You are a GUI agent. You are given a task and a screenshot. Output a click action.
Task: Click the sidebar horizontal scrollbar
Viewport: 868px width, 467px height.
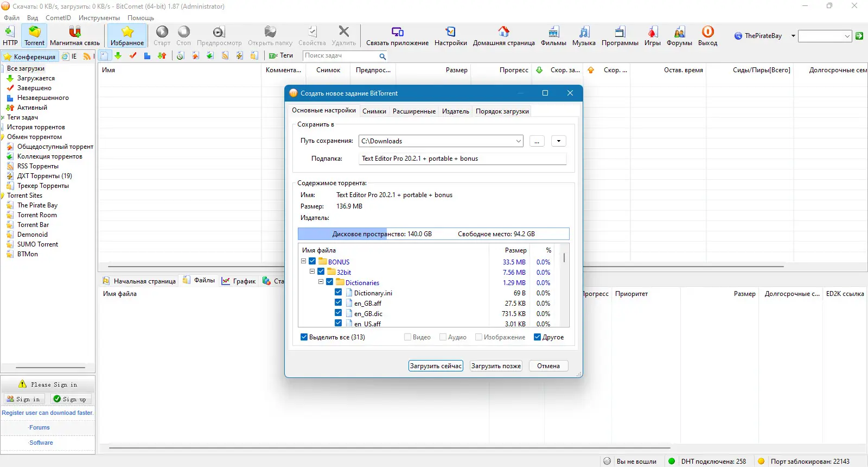[50, 368]
